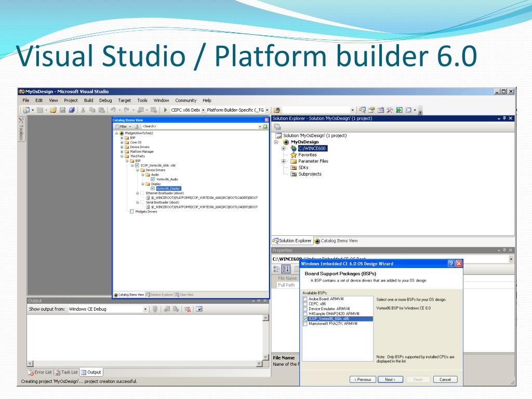
Task: Click Clear All icon in Output toolbar
Action: (187, 309)
